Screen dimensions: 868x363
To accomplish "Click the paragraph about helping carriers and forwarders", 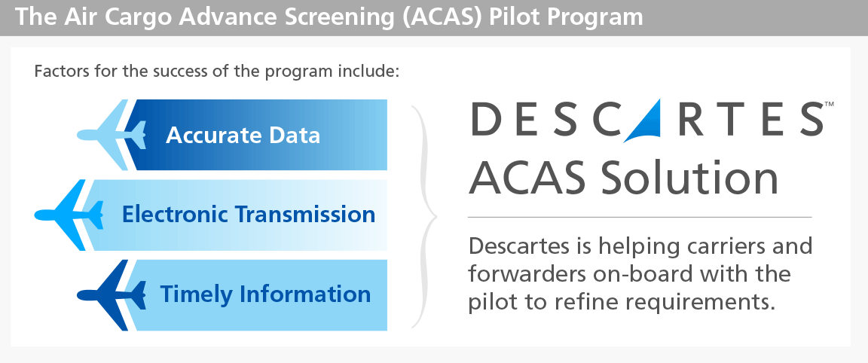I will [x=640, y=273].
